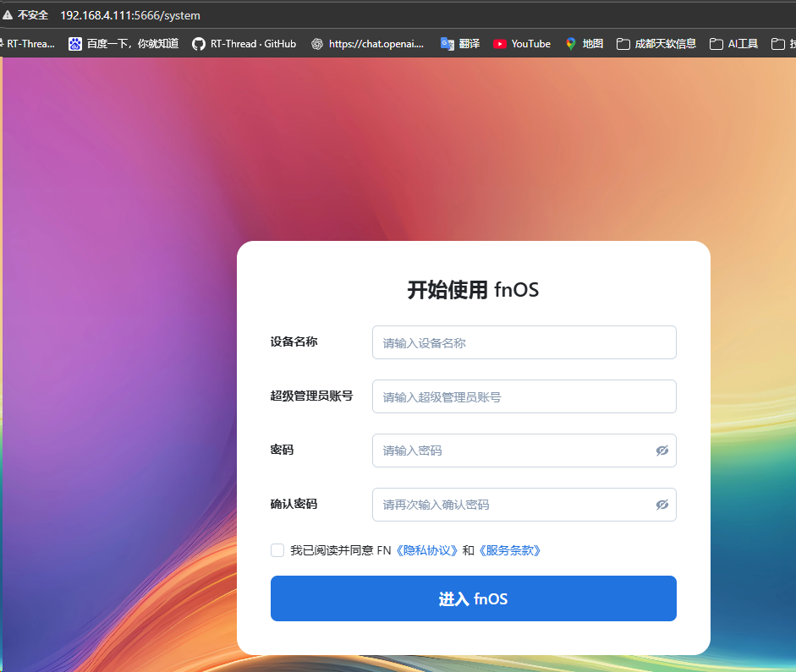Click the 确认密码 label
Screen dimensions: 796x672
coord(294,504)
